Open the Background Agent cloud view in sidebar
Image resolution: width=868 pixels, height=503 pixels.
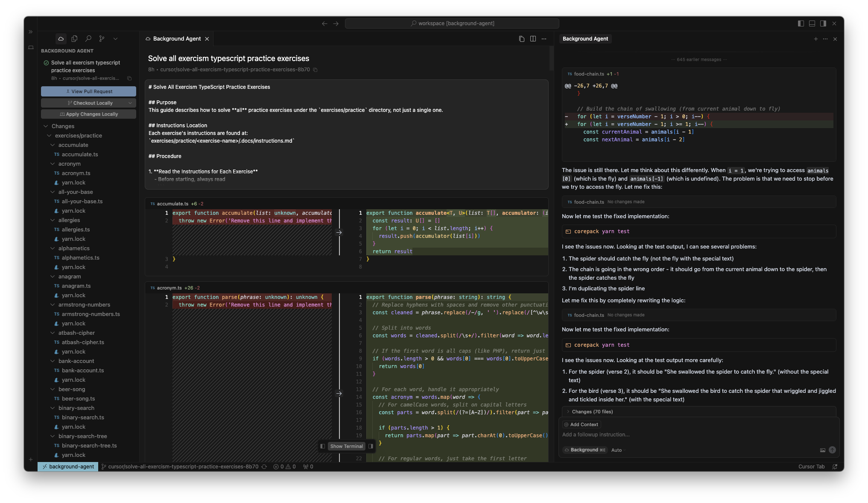click(61, 39)
